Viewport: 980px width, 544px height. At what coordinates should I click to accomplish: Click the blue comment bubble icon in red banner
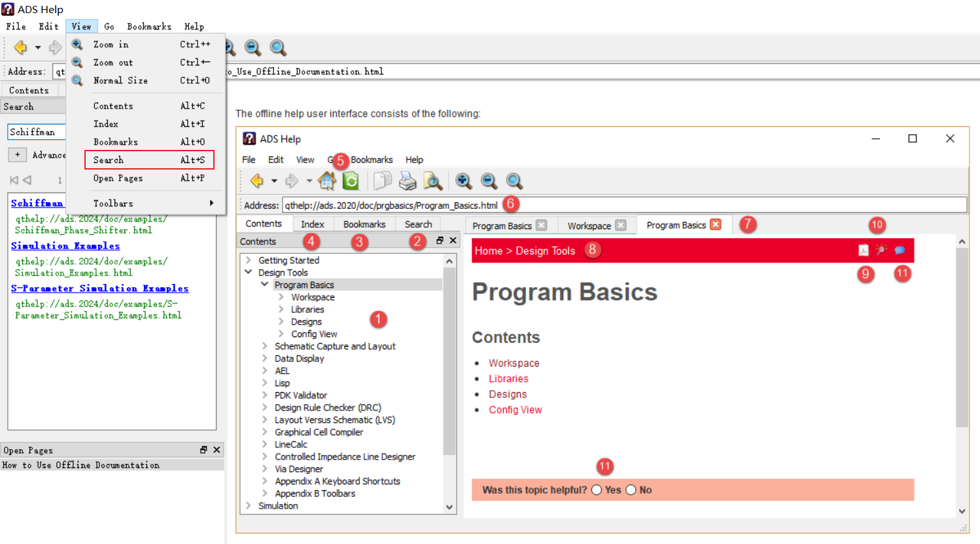900,250
